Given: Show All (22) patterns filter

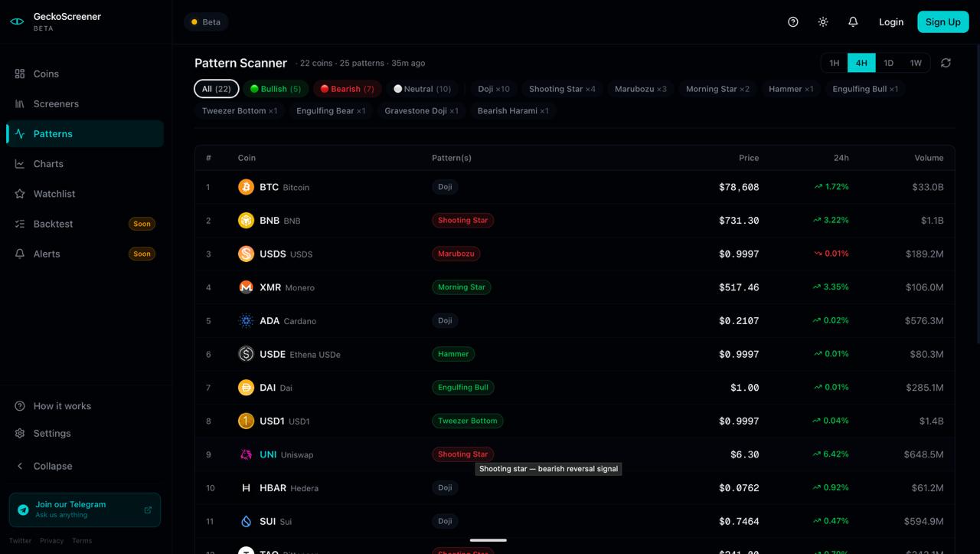Looking at the screenshot, I should point(217,89).
